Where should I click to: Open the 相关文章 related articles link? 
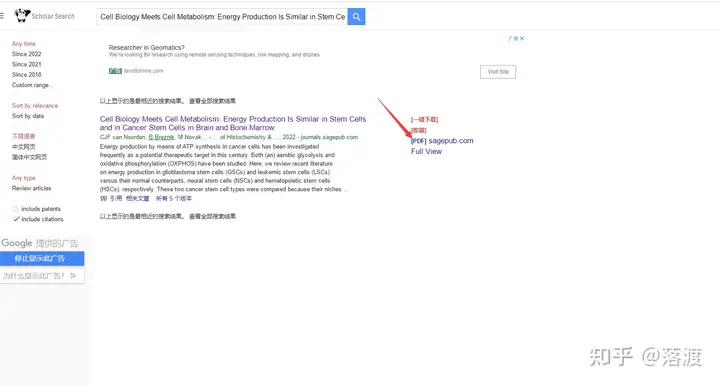138,199
